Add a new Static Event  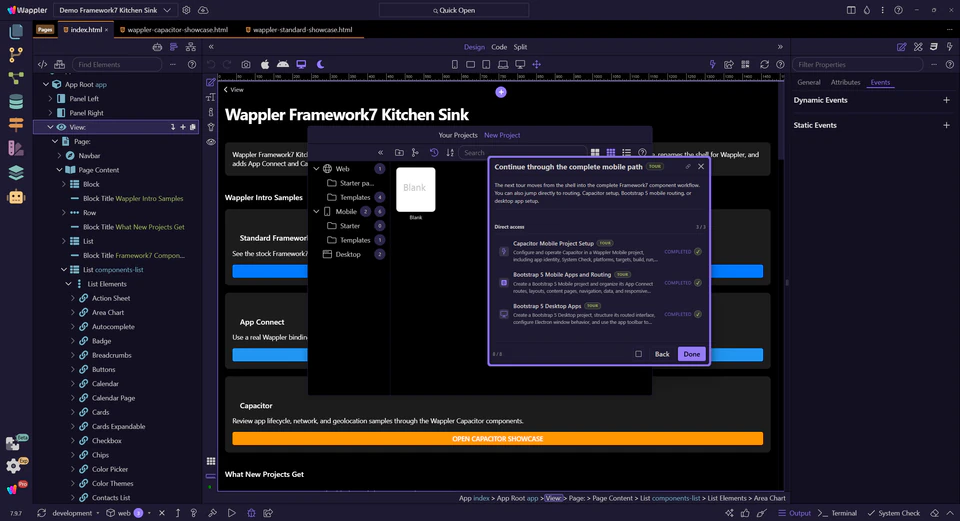947,125
